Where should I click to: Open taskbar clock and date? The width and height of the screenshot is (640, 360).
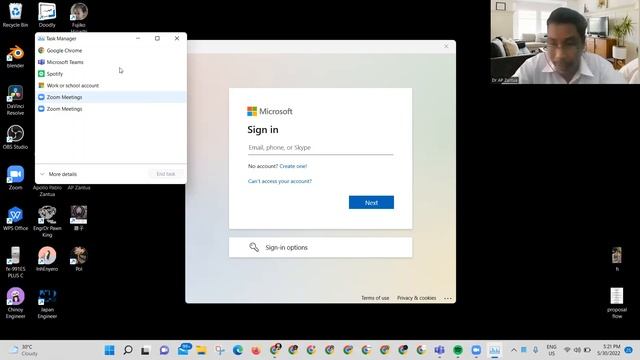(x=608, y=350)
